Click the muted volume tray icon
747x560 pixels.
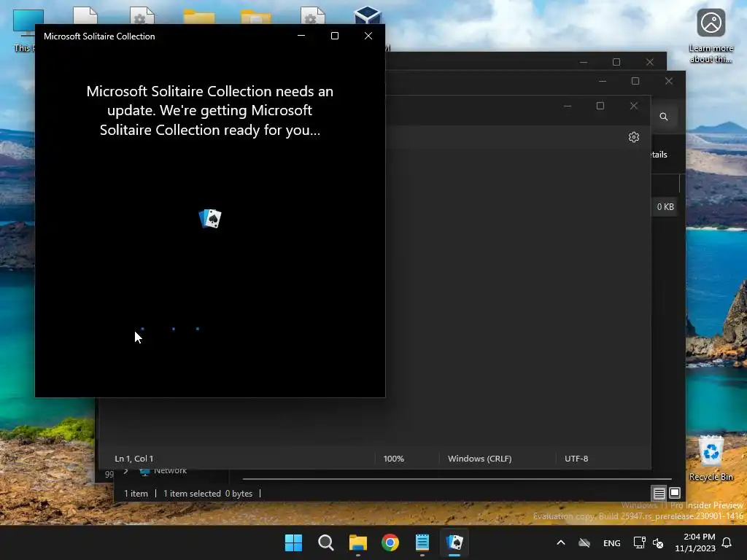(658, 542)
